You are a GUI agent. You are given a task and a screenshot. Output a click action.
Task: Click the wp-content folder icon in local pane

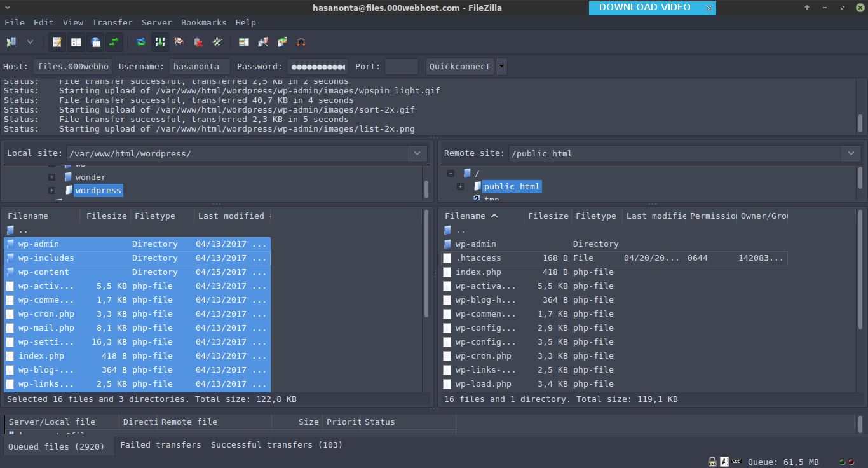pos(11,272)
